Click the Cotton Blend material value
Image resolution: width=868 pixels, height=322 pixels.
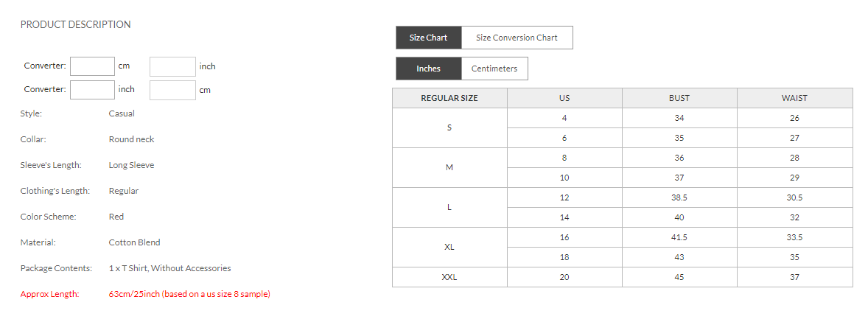point(134,242)
